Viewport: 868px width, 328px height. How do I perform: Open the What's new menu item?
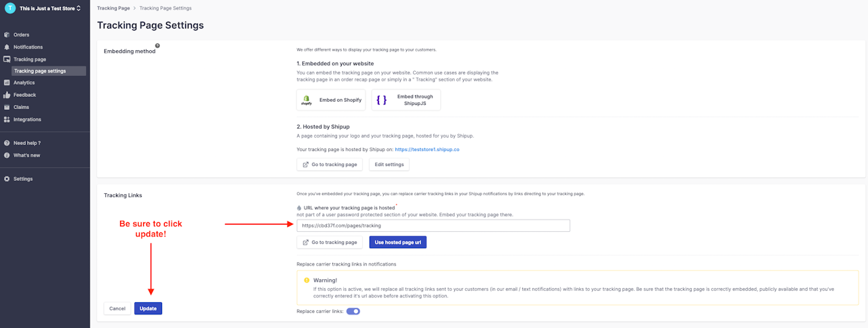pyautogui.click(x=26, y=155)
